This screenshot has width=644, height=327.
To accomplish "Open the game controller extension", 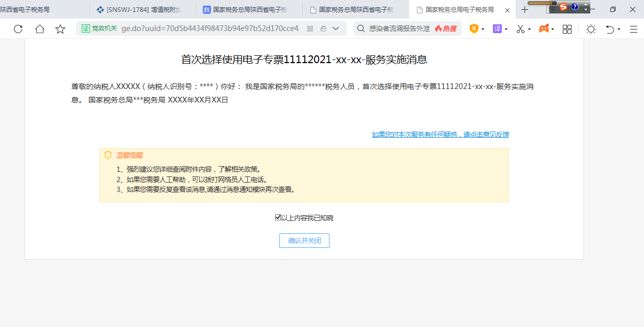I will 544,29.
